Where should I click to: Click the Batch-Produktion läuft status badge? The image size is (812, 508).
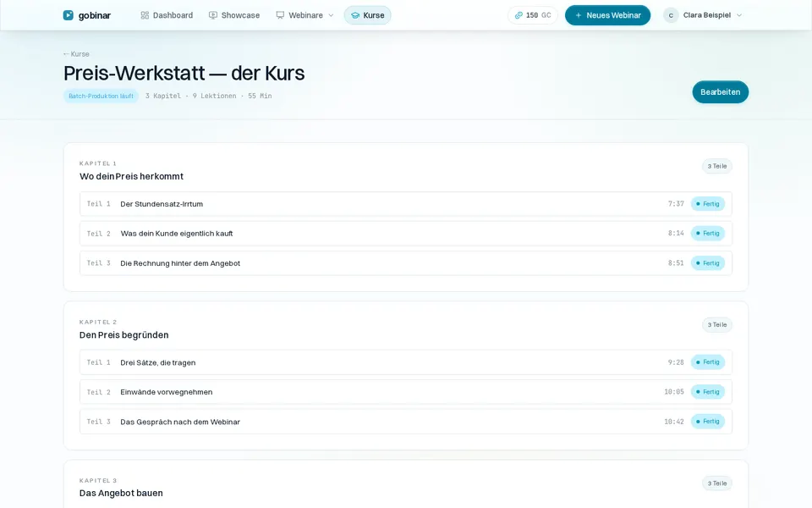point(101,96)
